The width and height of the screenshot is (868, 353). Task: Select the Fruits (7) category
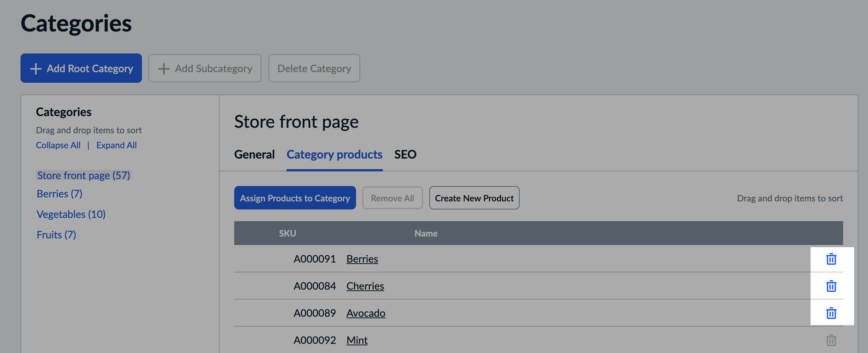tap(56, 234)
